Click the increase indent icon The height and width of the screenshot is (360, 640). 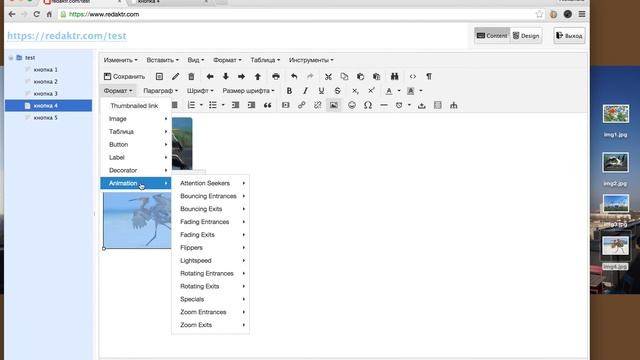(251, 105)
